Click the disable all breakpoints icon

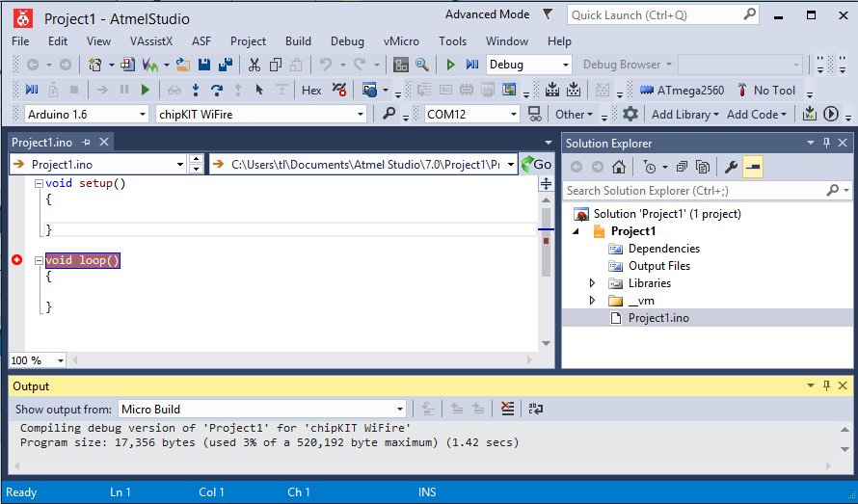339,90
